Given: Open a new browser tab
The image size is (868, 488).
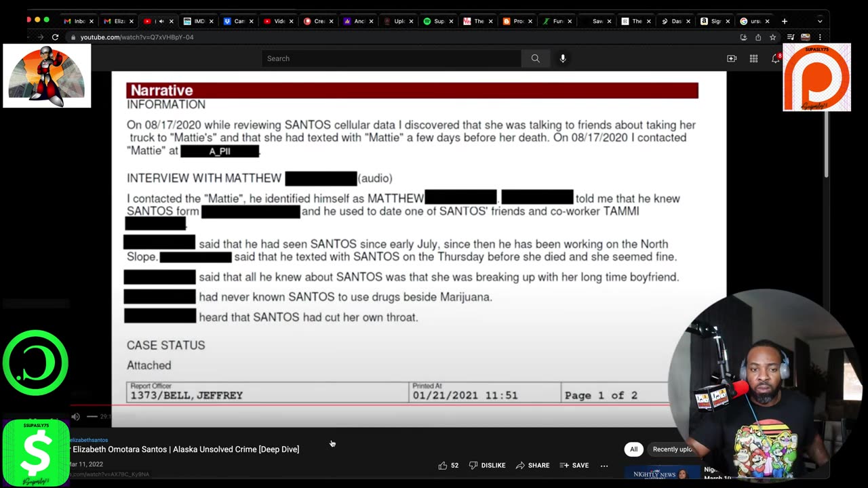Looking at the screenshot, I should point(785,21).
